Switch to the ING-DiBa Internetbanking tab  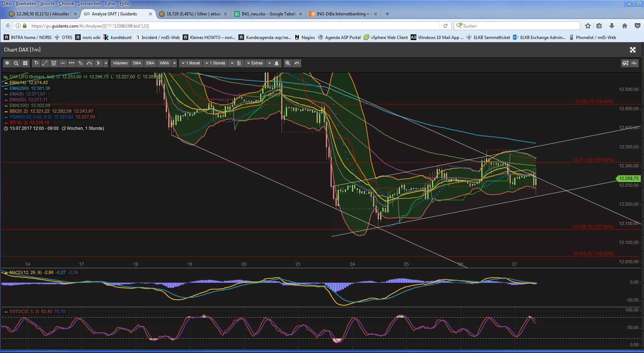tap(342, 14)
